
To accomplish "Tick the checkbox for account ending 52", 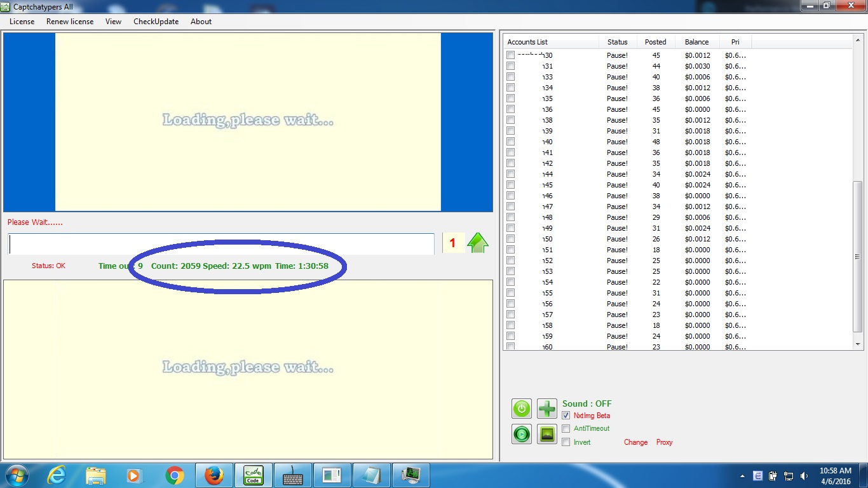I will (x=510, y=261).
